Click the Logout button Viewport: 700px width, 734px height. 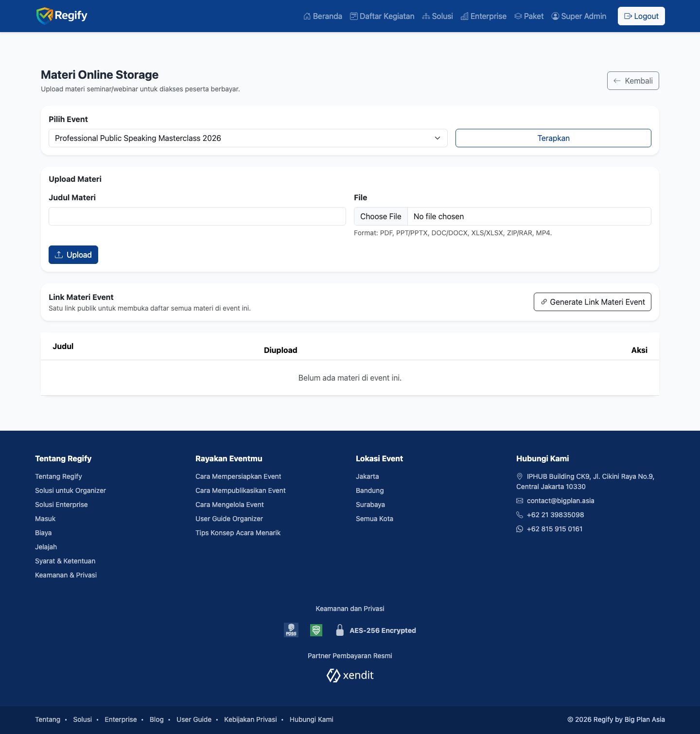click(x=641, y=16)
